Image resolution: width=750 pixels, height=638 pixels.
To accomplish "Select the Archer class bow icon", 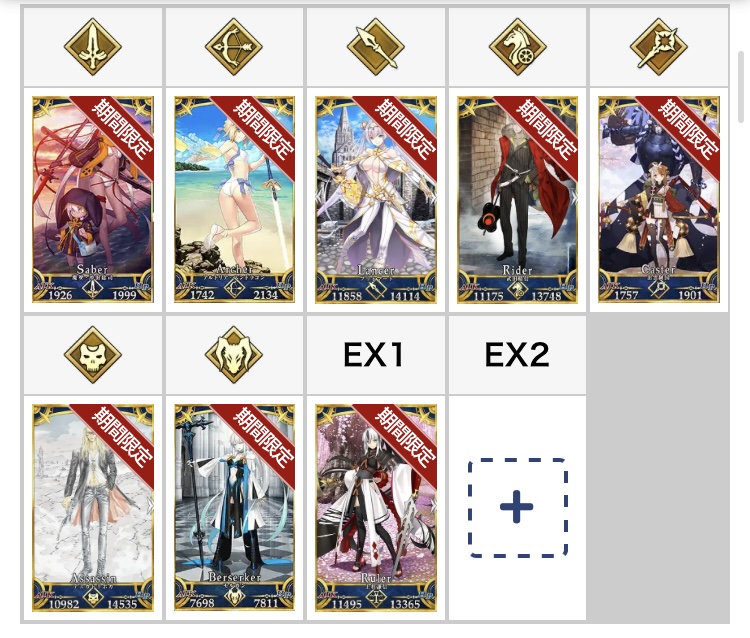I will tap(234, 47).
